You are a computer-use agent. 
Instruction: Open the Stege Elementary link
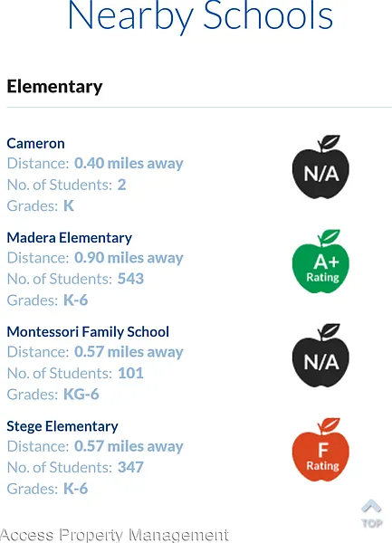tap(62, 426)
